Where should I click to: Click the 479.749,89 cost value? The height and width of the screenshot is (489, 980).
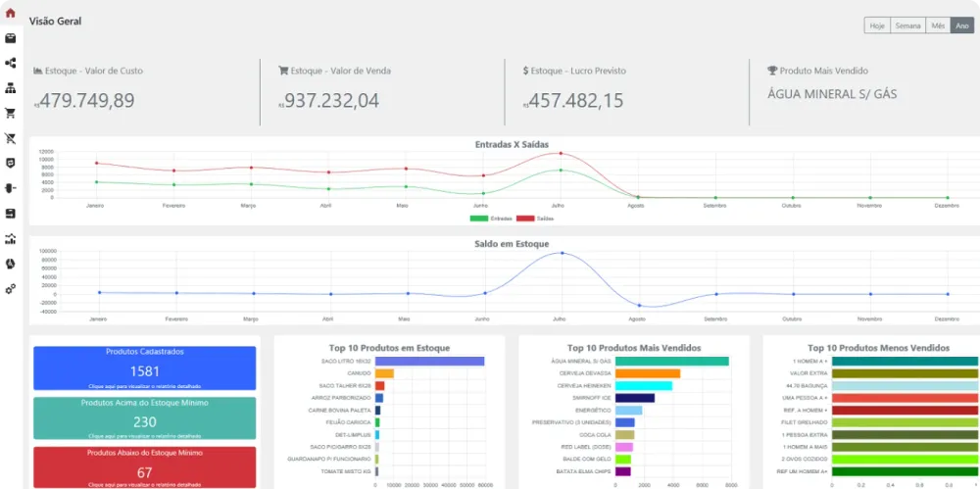[x=87, y=101]
